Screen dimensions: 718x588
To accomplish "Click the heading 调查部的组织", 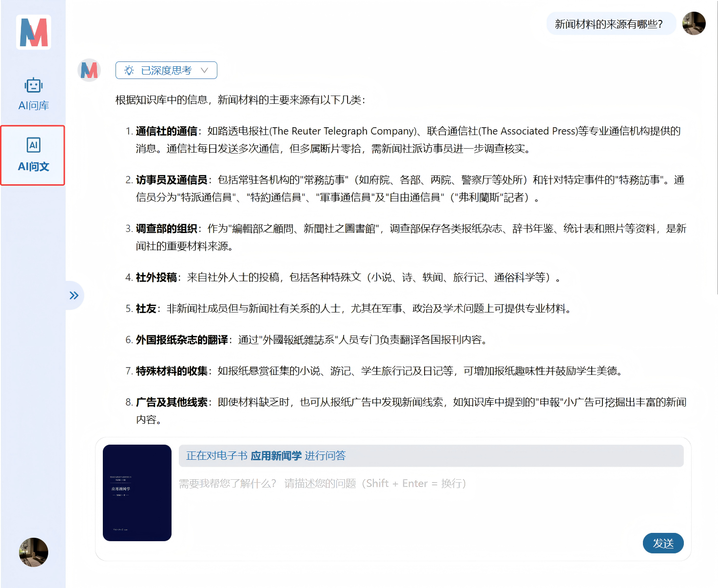I will pos(166,229).
